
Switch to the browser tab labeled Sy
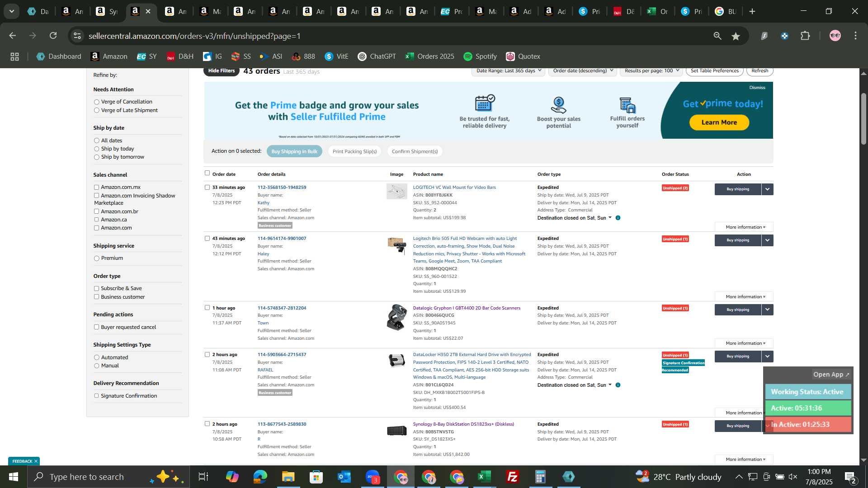107,11
